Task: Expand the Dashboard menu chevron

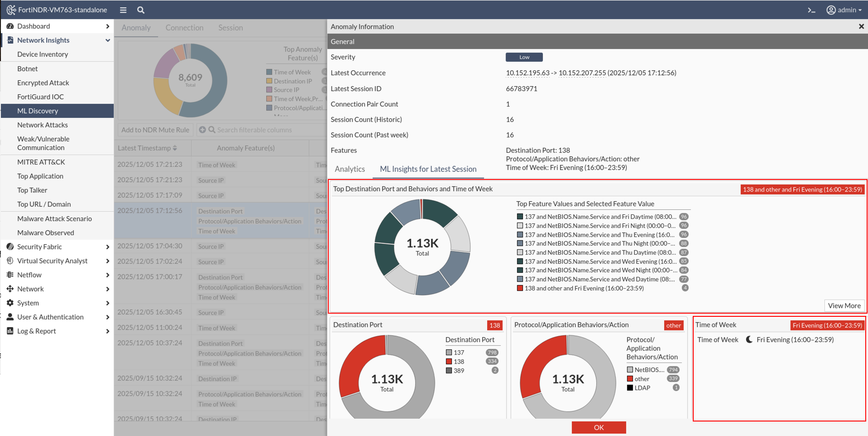Action: click(108, 26)
